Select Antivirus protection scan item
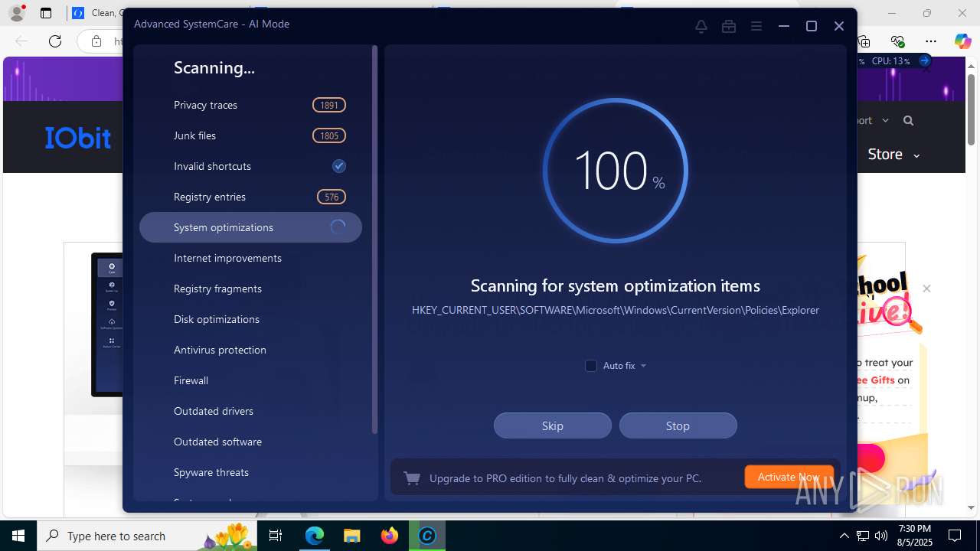Image resolution: width=980 pixels, height=551 pixels. 250,350
